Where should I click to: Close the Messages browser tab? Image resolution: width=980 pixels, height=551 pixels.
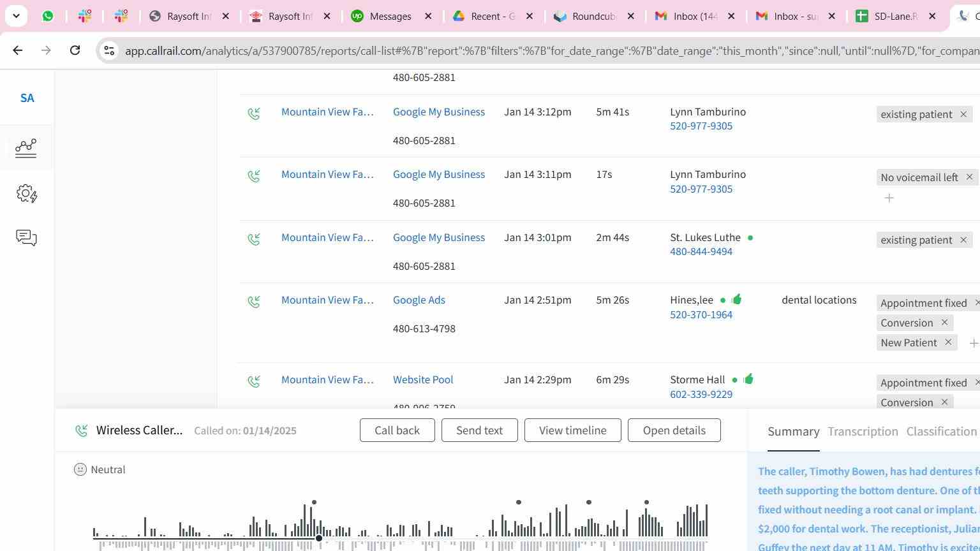429,16
